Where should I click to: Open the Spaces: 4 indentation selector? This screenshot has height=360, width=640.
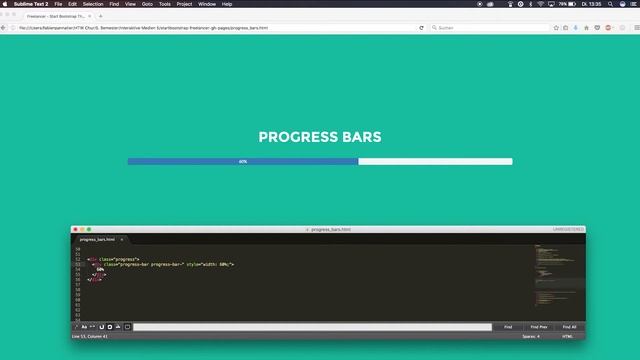(531, 337)
